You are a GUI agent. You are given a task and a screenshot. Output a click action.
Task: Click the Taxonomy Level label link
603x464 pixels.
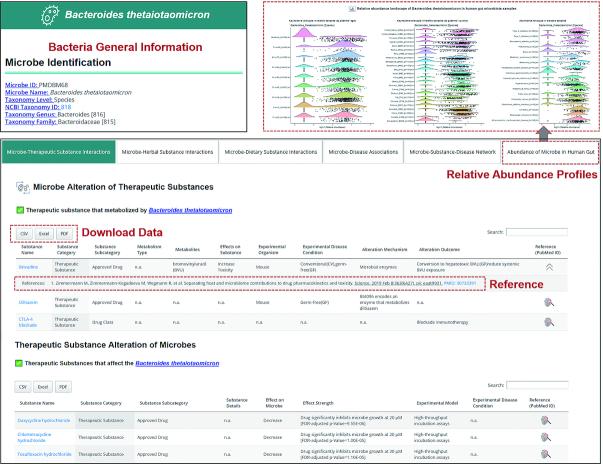(28, 100)
